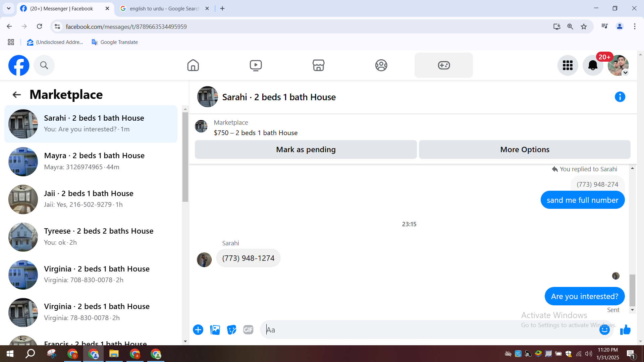The width and height of the screenshot is (644, 362).
Task: Click the volume icon in system tray
Action: coord(588,354)
